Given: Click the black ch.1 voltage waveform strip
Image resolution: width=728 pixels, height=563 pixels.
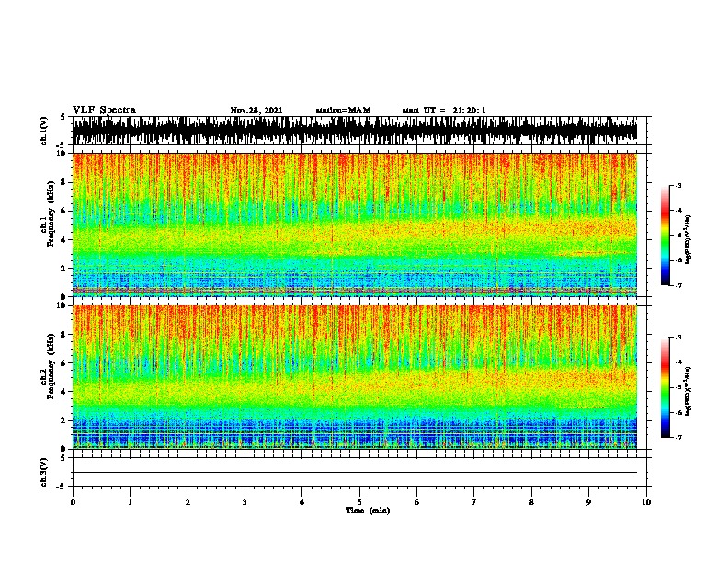Looking at the screenshot, I should (x=355, y=131).
